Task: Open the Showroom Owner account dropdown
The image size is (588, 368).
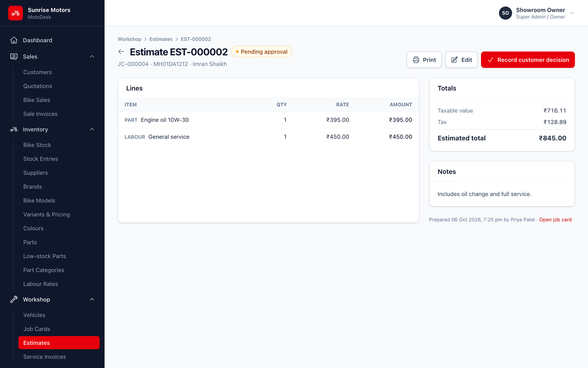Action: (537, 13)
